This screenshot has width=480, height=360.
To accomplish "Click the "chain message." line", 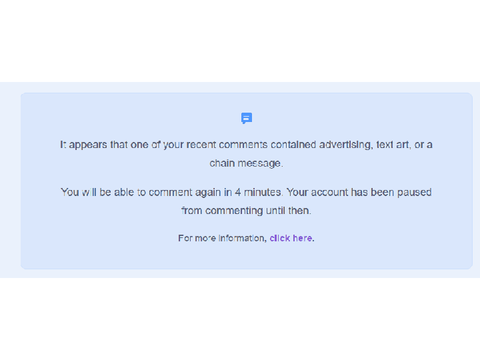I will pyautogui.click(x=246, y=163).
